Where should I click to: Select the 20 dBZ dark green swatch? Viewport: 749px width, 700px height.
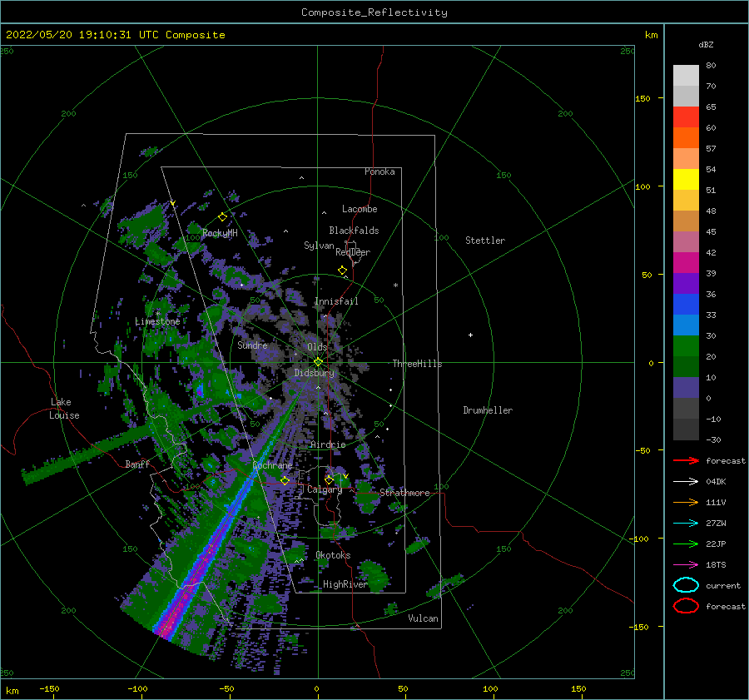686,366
